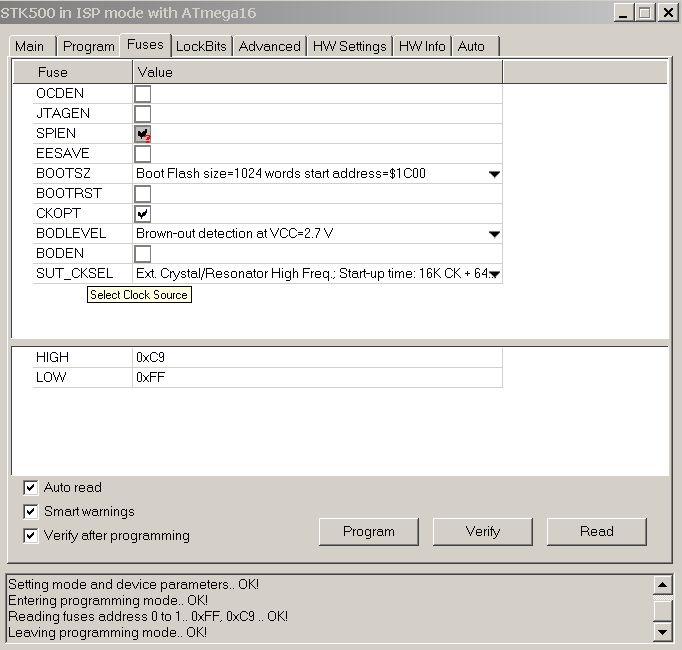
Task: Uncheck the CKOPT fuse checkbox
Action: (x=143, y=214)
